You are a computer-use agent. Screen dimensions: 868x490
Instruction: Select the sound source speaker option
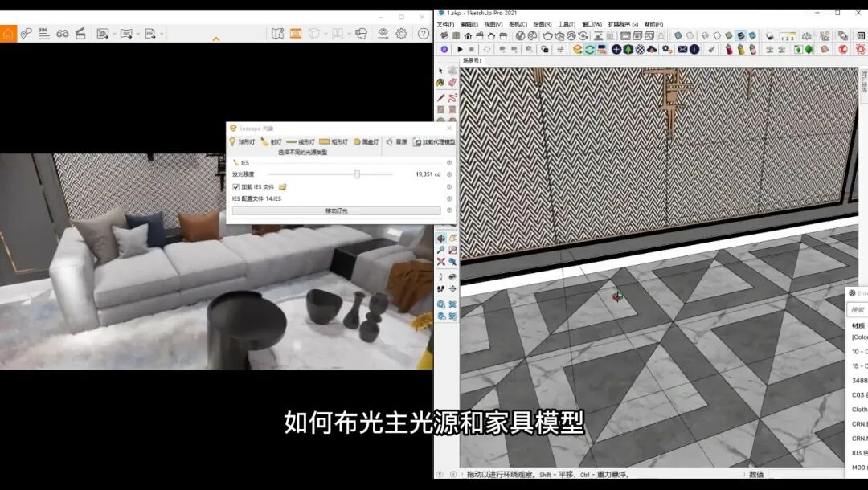point(396,142)
